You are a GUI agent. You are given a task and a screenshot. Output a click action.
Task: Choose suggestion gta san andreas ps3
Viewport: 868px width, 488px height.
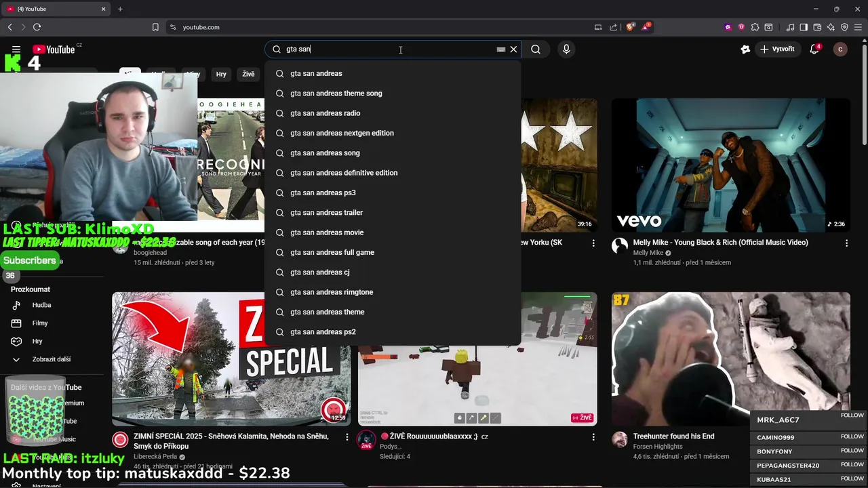click(x=393, y=192)
